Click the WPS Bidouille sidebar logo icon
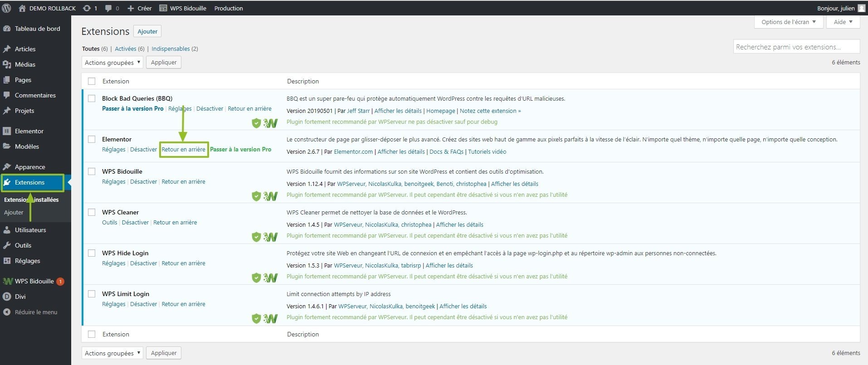The image size is (868, 365). [7, 281]
